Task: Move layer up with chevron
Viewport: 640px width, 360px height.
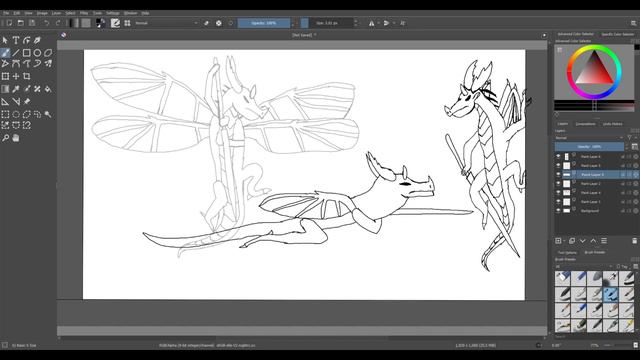Action: [x=593, y=241]
